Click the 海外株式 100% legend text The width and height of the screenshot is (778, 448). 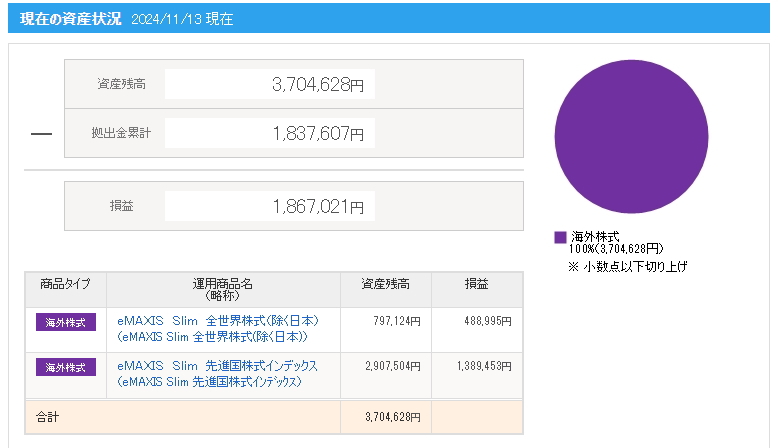616,242
